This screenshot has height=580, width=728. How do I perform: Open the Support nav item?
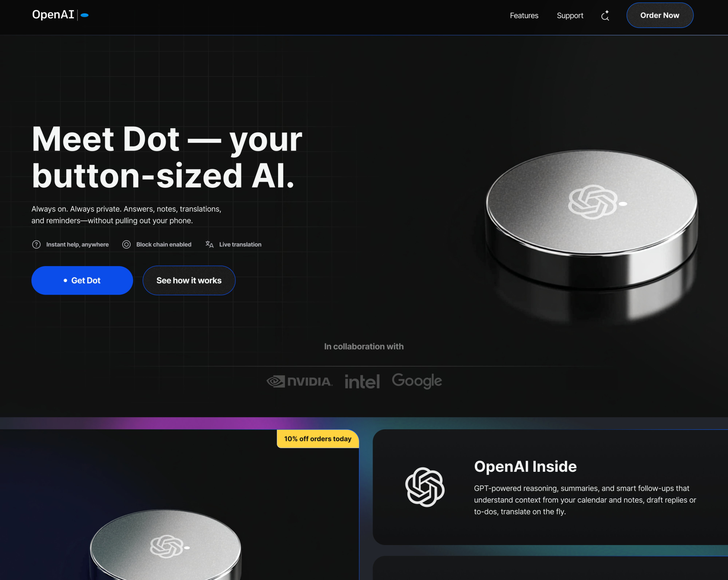click(x=570, y=15)
